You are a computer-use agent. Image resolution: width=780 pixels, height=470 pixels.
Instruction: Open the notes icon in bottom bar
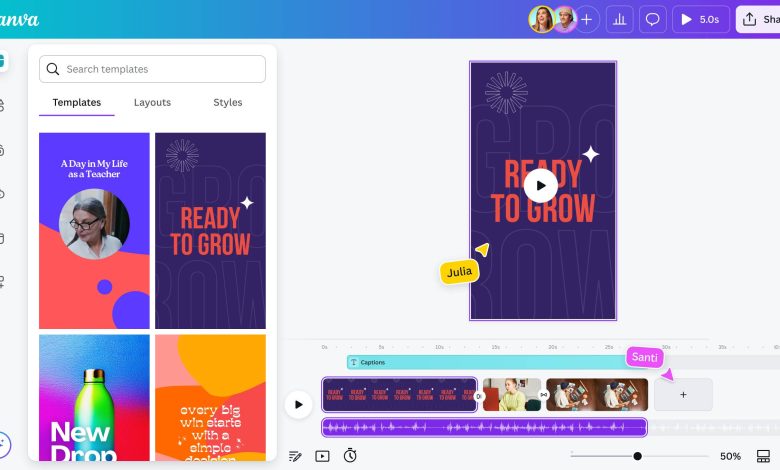coord(295,456)
